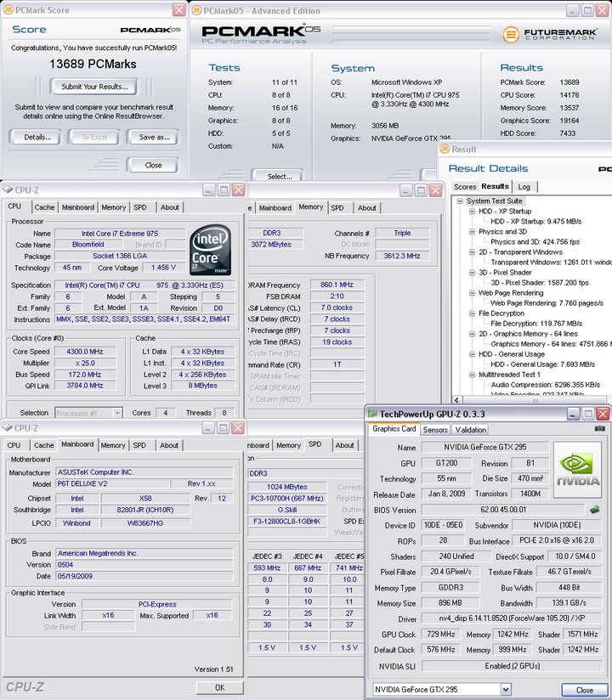The image size is (612, 700).
Task: Click left arrow of Result Details scrollbar
Action: pos(457,400)
